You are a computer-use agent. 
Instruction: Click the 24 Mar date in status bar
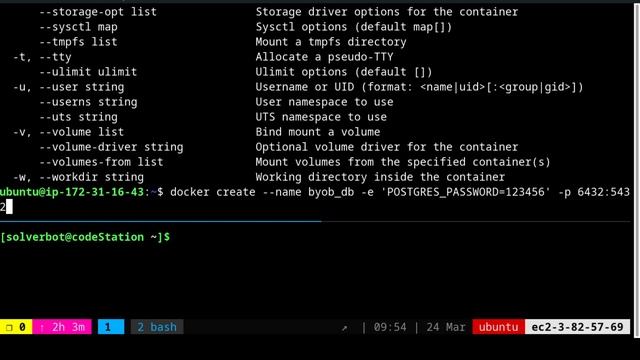coord(446,327)
